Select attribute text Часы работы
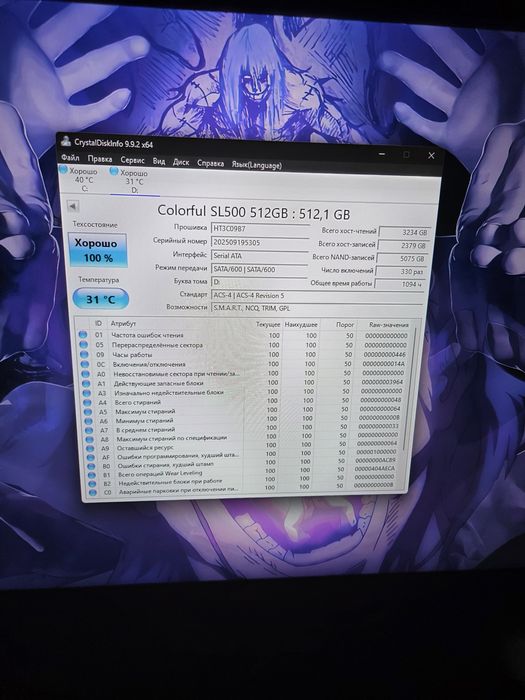 tap(132, 355)
